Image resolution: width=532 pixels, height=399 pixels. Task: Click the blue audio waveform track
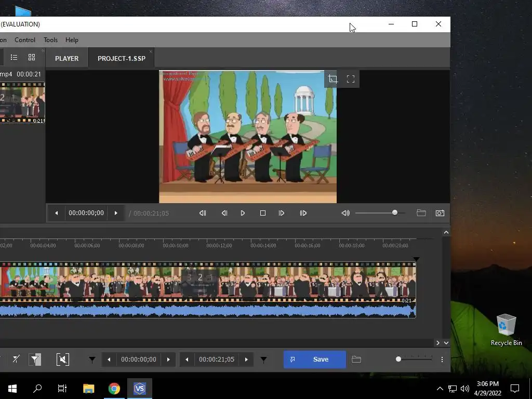(x=208, y=311)
